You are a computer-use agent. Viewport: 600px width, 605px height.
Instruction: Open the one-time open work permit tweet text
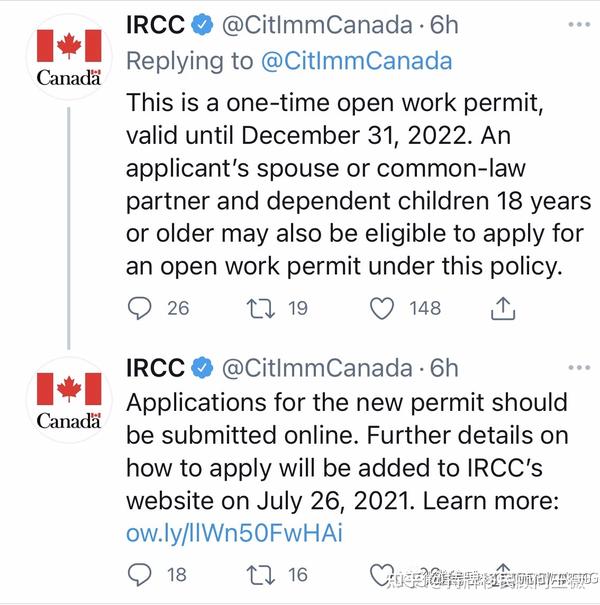click(358, 184)
